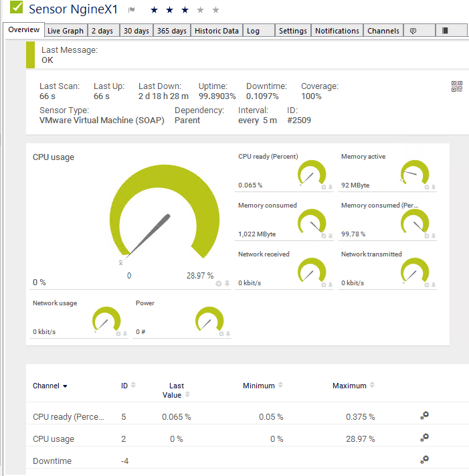Open the Historic Data tab
The width and height of the screenshot is (469, 476).
tap(216, 31)
